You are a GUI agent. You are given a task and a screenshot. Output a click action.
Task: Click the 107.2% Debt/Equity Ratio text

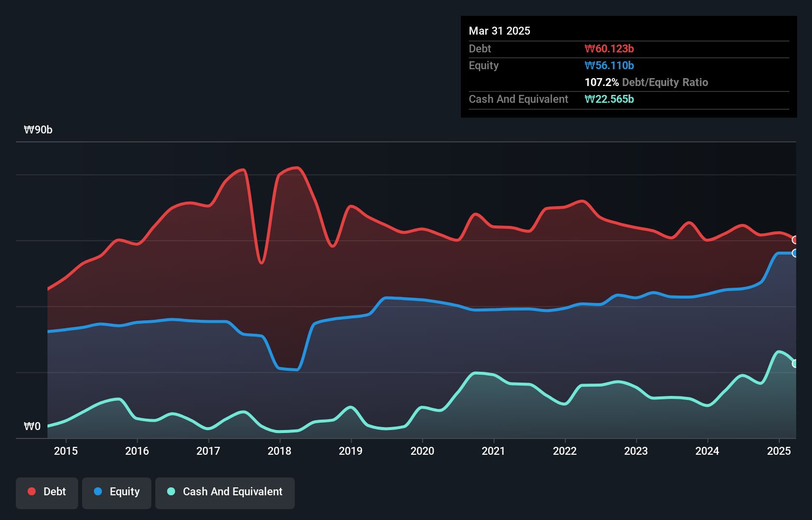click(646, 82)
